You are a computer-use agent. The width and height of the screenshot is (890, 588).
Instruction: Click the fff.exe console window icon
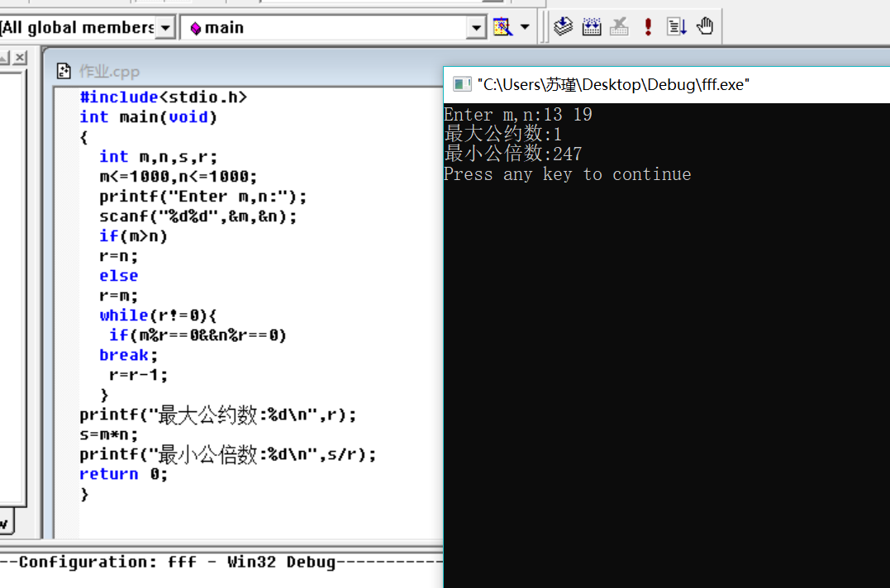tap(462, 84)
